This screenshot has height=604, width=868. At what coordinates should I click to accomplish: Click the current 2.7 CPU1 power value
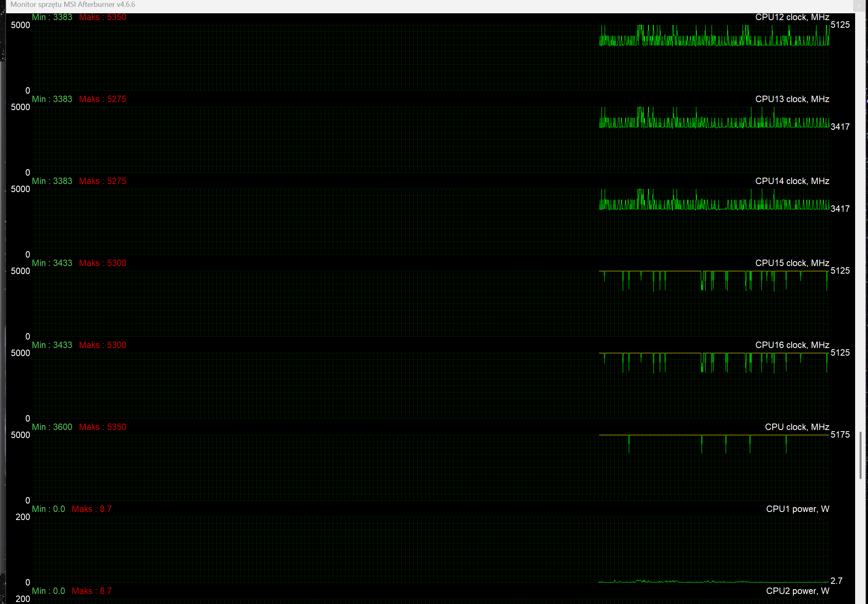[x=836, y=581]
